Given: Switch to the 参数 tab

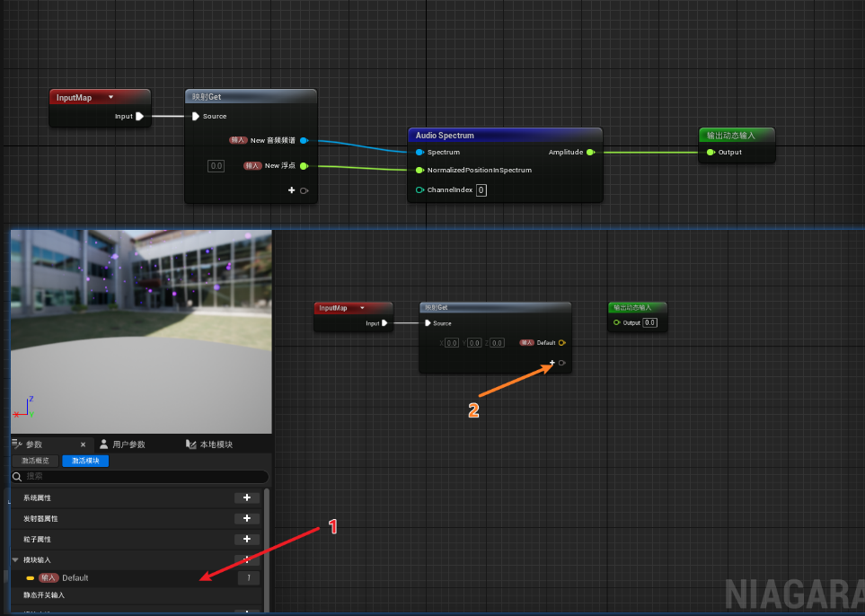Looking at the screenshot, I should (x=34, y=444).
